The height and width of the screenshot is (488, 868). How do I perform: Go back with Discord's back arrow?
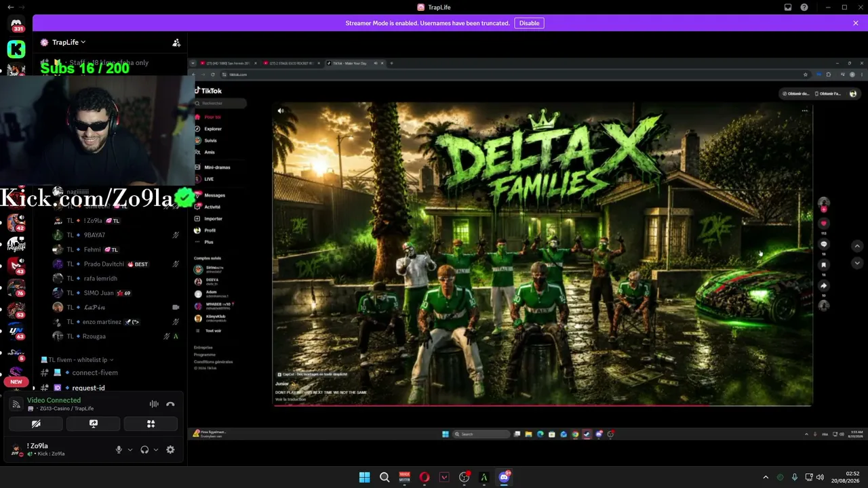10,7
